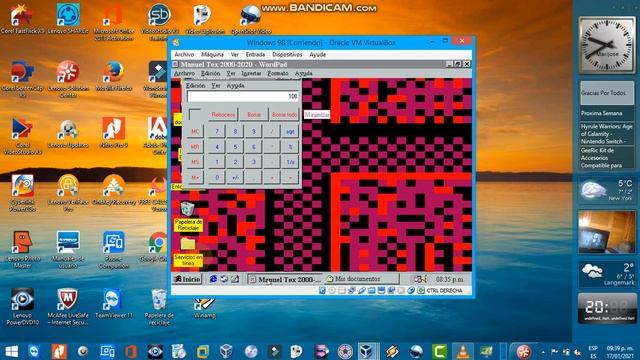The image size is (640, 360).
Task: Open Proxima Semana feed headline
Action: pos(607,113)
